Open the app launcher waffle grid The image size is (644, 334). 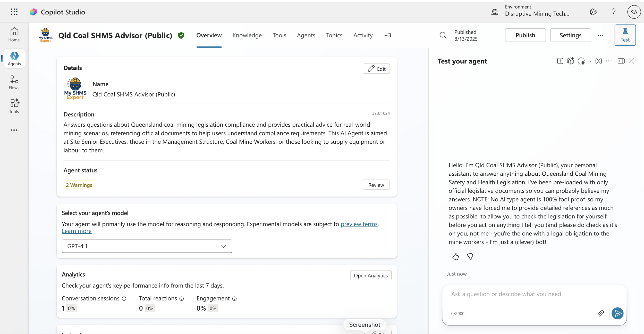[14, 12]
